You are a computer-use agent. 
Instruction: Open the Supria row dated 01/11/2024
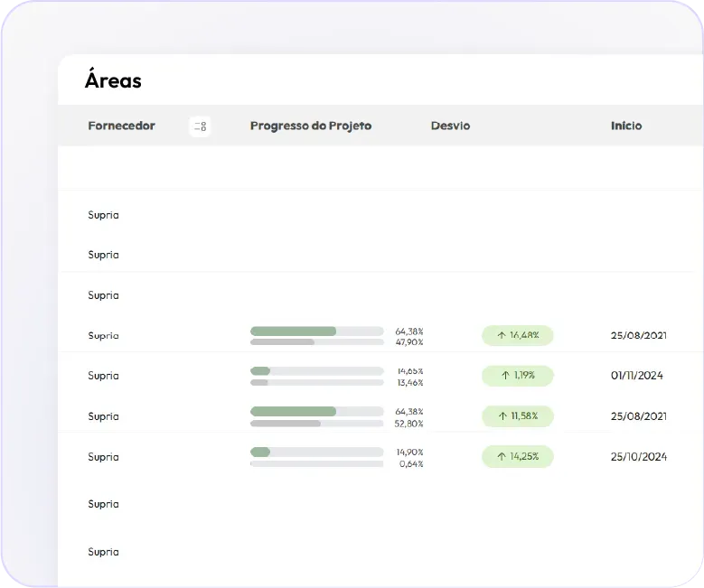pos(103,376)
